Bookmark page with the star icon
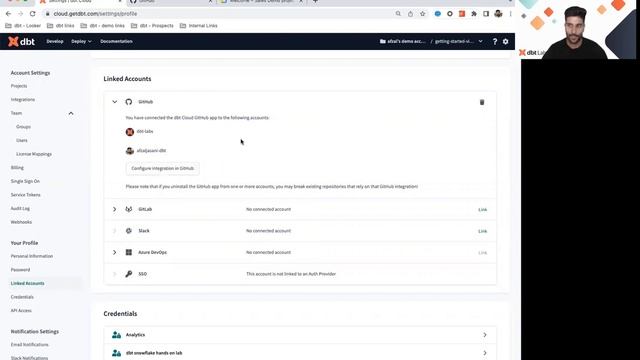640x360 pixels. click(422, 13)
